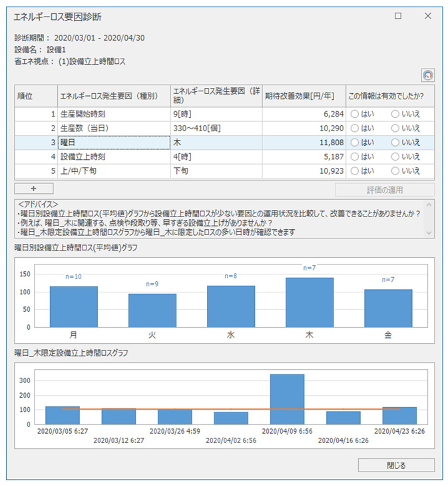Click the plus button below the table
The image size is (448, 485).
tap(33, 189)
